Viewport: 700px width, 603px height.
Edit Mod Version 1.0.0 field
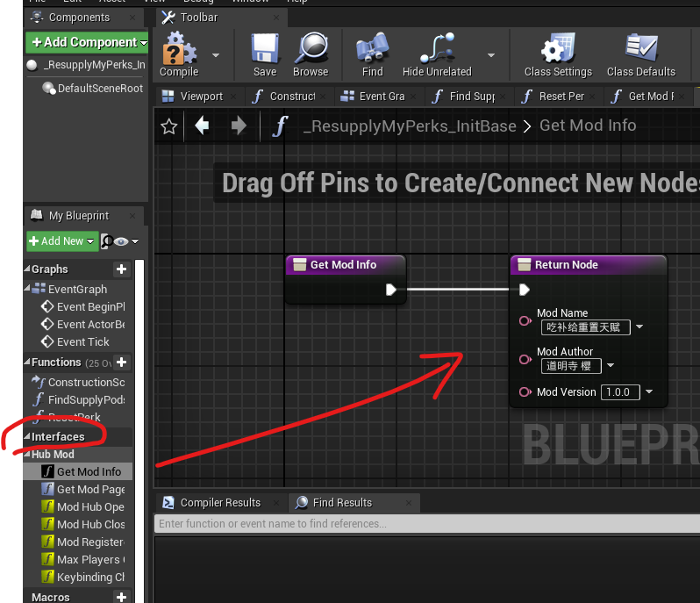tap(620, 392)
